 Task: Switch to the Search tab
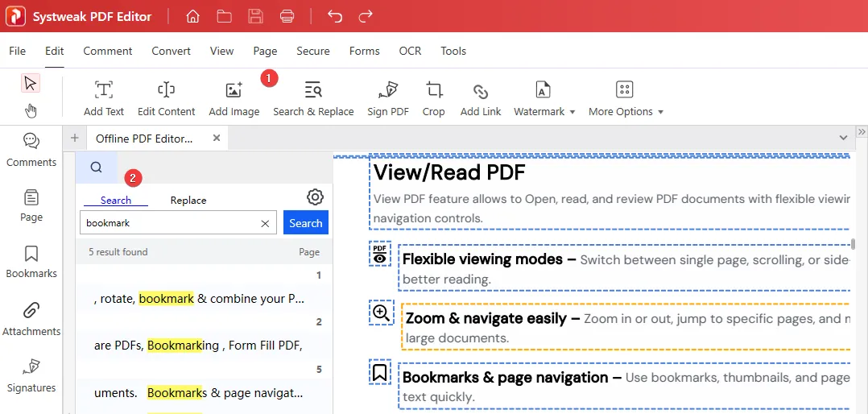pos(116,201)
